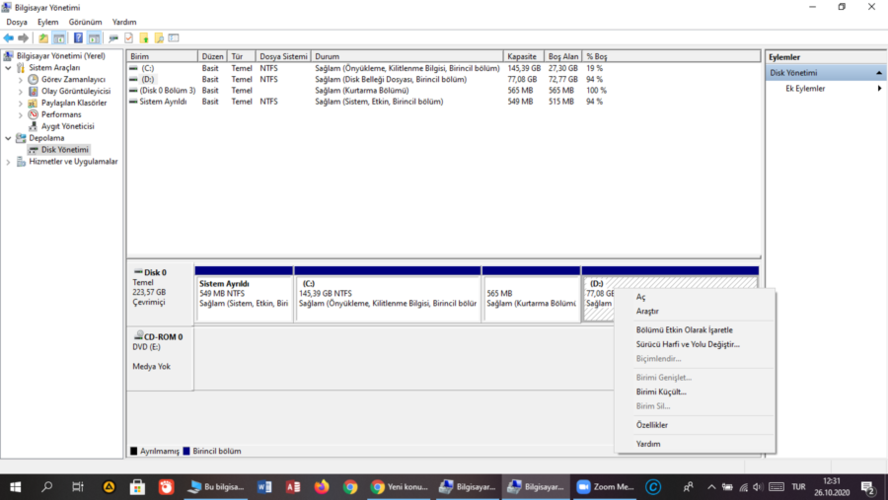The width and height of the screenshot is (888, 500).
Task: Toggle the Show/Hide Console Tree toolbar icon
Action: (59, 38)
